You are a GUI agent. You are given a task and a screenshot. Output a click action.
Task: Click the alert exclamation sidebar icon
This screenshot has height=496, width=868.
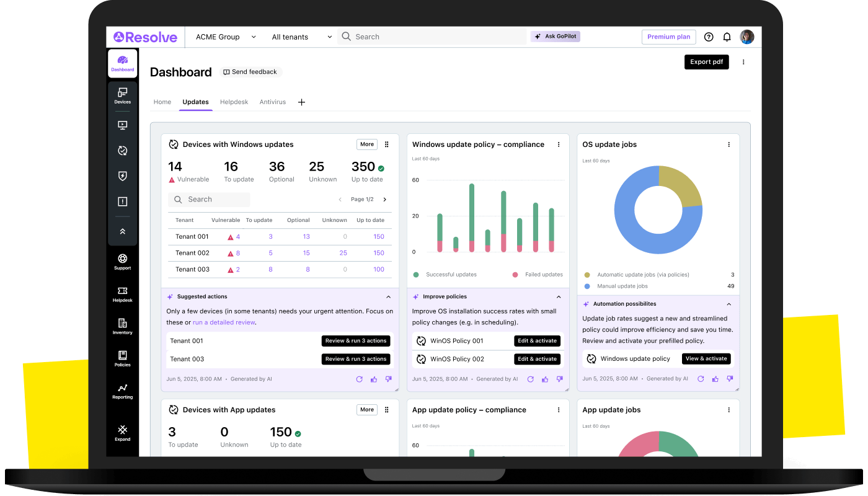122,201
